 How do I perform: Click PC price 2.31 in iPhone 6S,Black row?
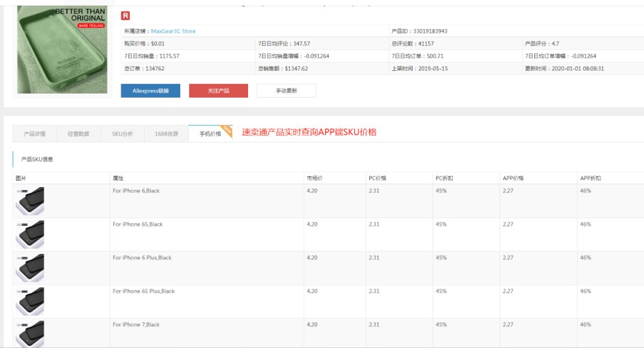click(x=374, y=225)
